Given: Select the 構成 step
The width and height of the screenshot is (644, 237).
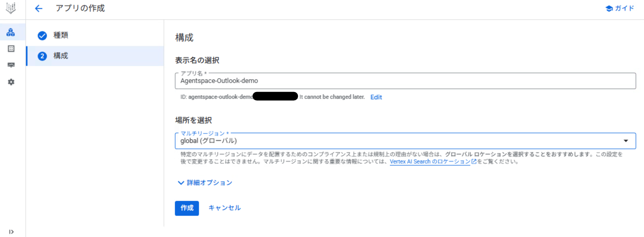Looking at the screenshot, I should 61,56.
